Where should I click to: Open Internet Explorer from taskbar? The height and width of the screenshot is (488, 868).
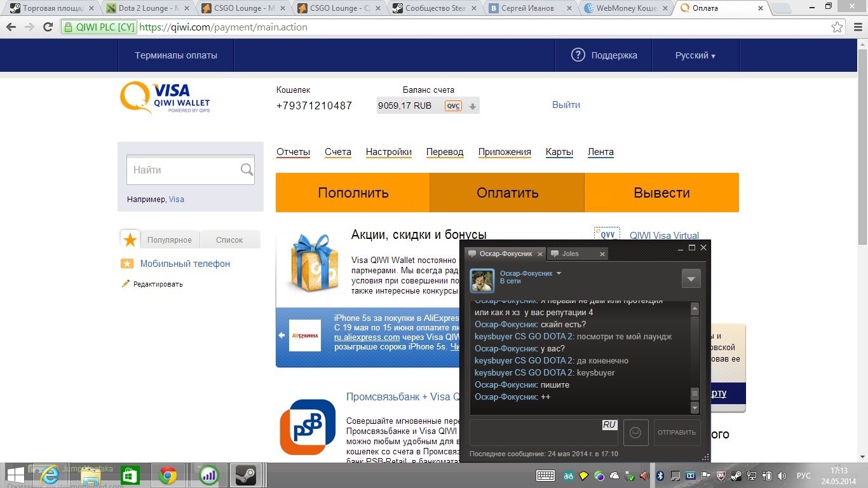click(x=50, y=475)
